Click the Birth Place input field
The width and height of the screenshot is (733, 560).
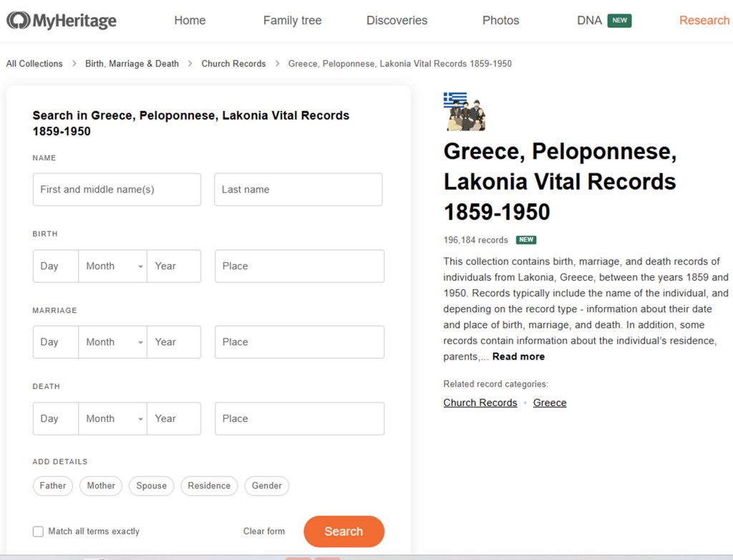(299, 266)
